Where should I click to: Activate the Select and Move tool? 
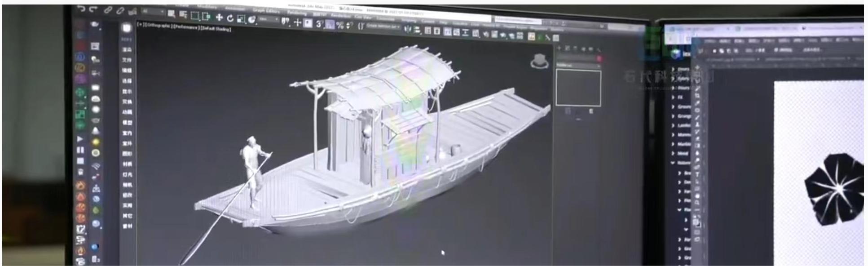point(219,18)
